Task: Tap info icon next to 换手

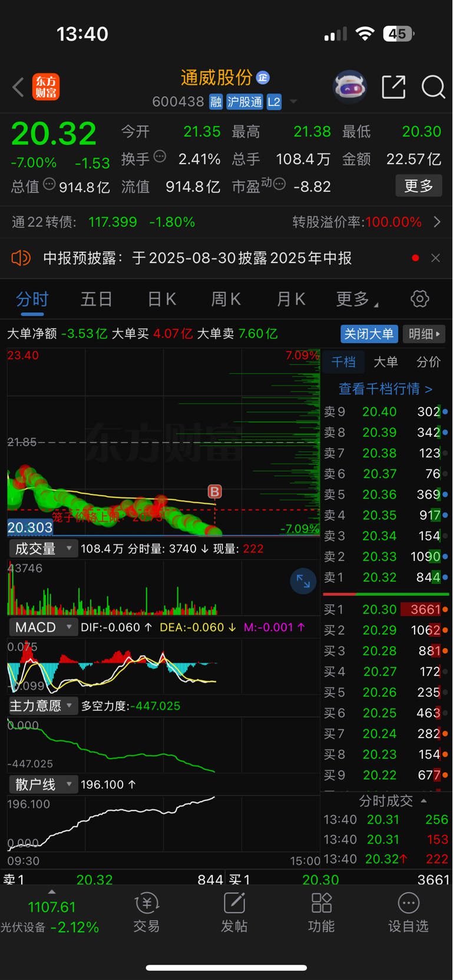Action: point(160,157)
